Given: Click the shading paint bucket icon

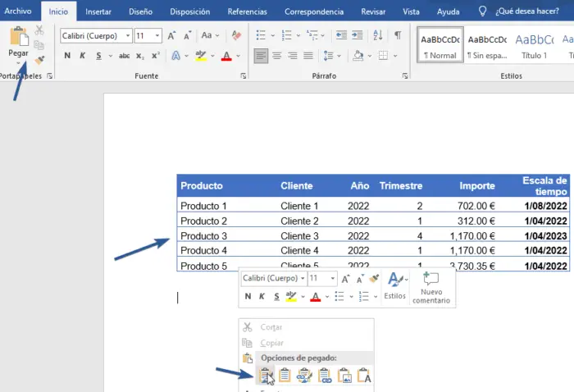Looking at the screenshot, I should coord(358,56).
